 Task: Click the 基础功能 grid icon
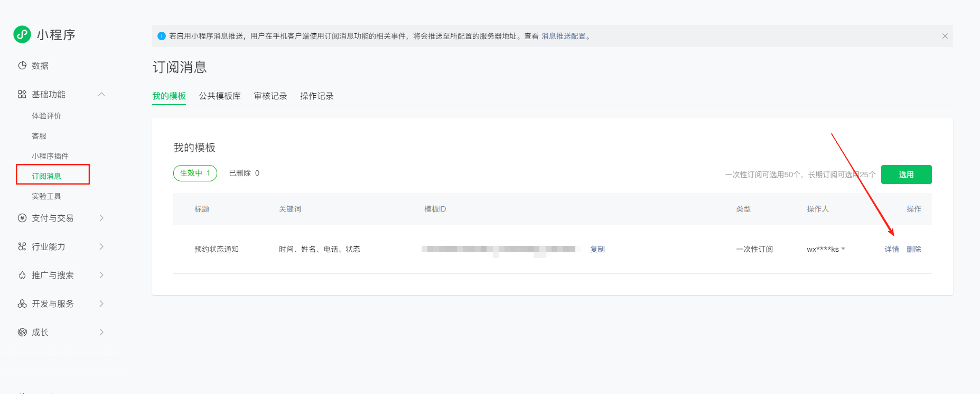click(x=22, y=94)
